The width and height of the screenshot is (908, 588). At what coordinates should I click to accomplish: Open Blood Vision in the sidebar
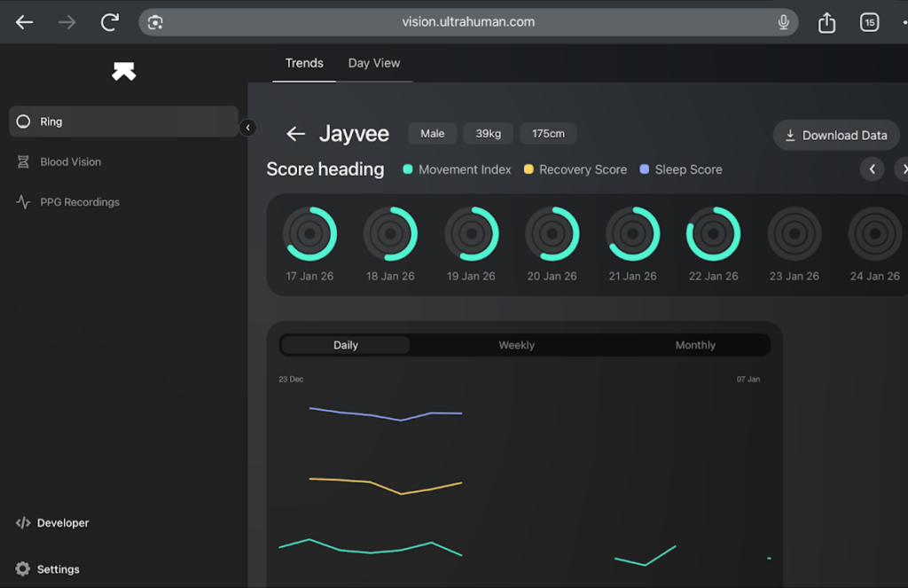(x=70, y=162)
